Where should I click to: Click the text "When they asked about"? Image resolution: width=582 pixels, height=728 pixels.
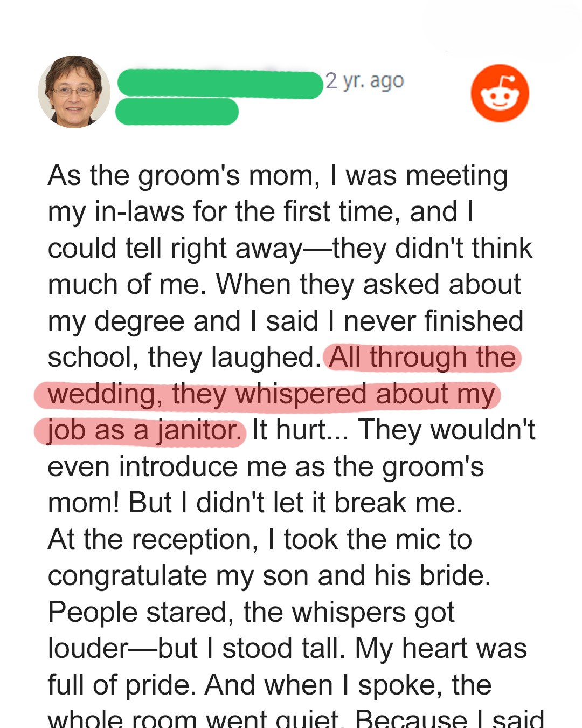369,284
